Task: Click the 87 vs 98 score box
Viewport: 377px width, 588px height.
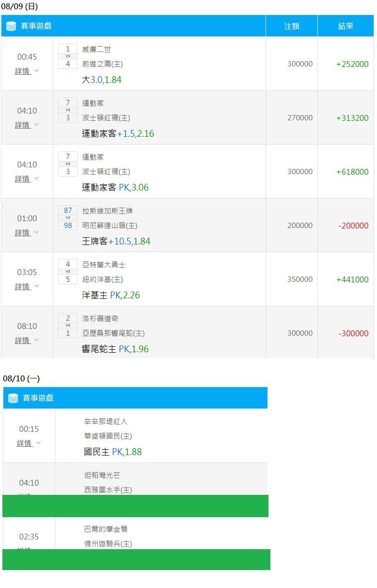Action: (68, 218)
